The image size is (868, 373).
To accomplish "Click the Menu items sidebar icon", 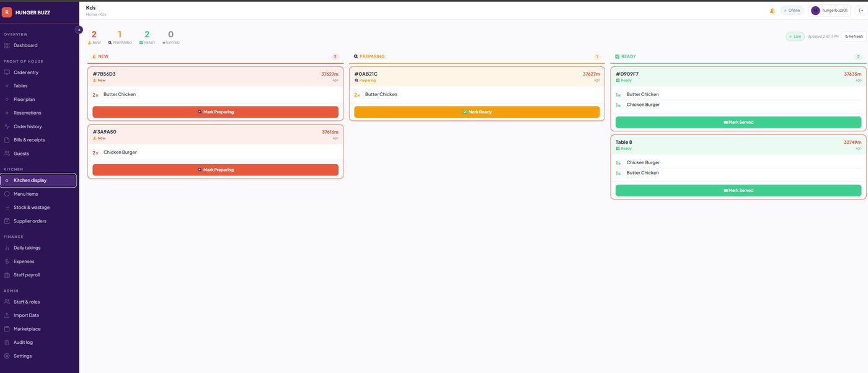I will (x=7, y=194).
